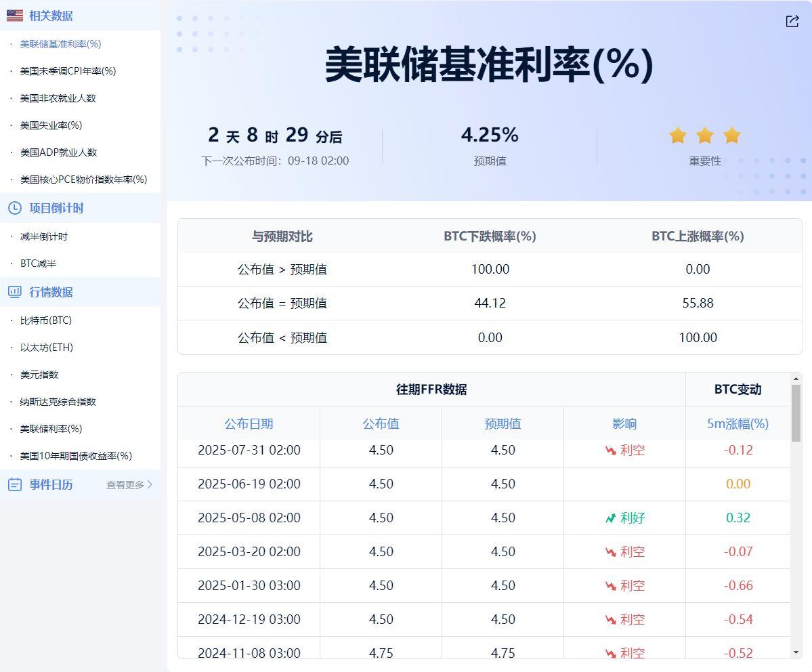Click the third gold importance star

coord(731,135)
